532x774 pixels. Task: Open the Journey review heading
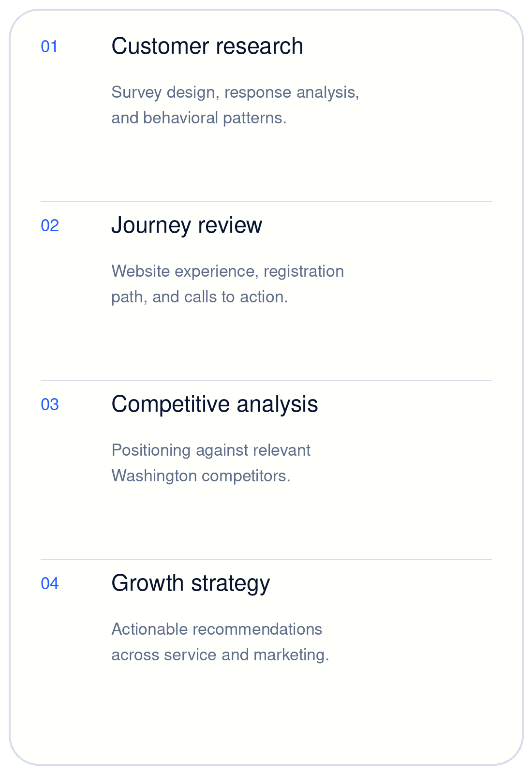[x=187, y=225]
